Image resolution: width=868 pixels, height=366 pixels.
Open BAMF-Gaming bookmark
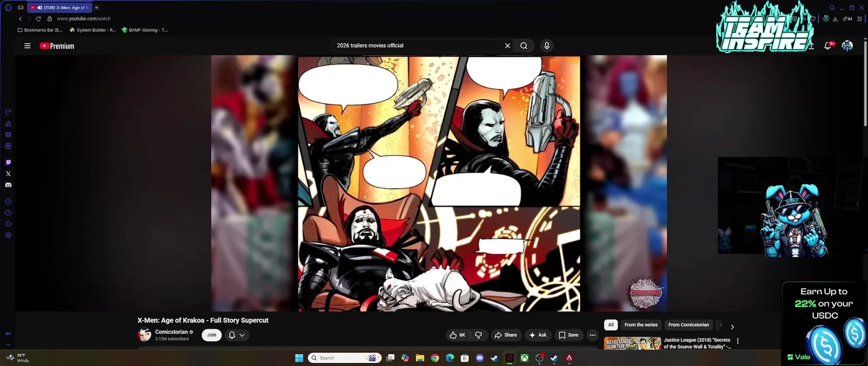click(x=145, y=30)
